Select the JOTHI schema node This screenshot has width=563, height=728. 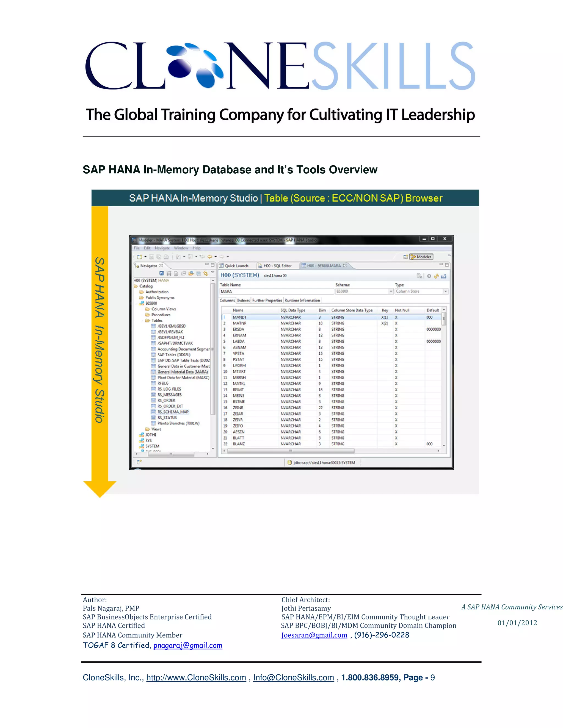147,435
